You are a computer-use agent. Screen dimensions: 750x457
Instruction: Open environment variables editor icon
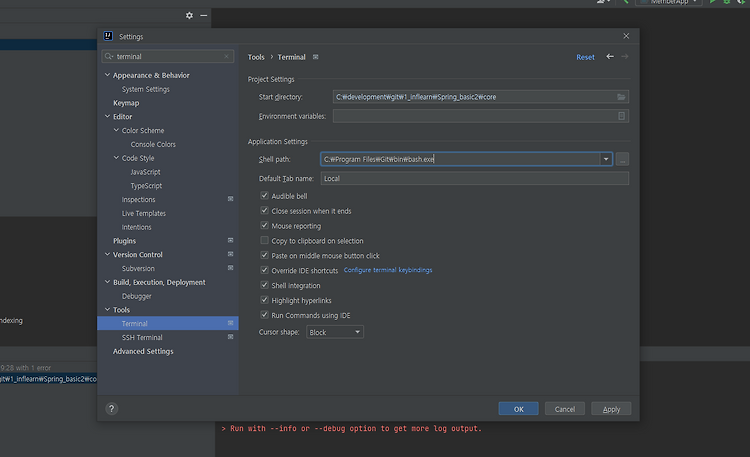[621, 116]
